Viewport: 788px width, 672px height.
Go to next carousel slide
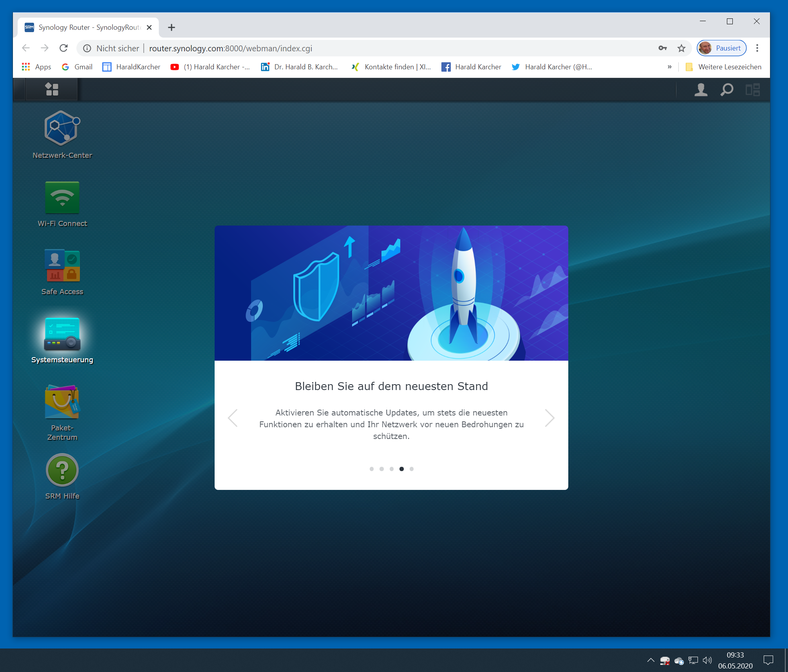tap(549, 418)
